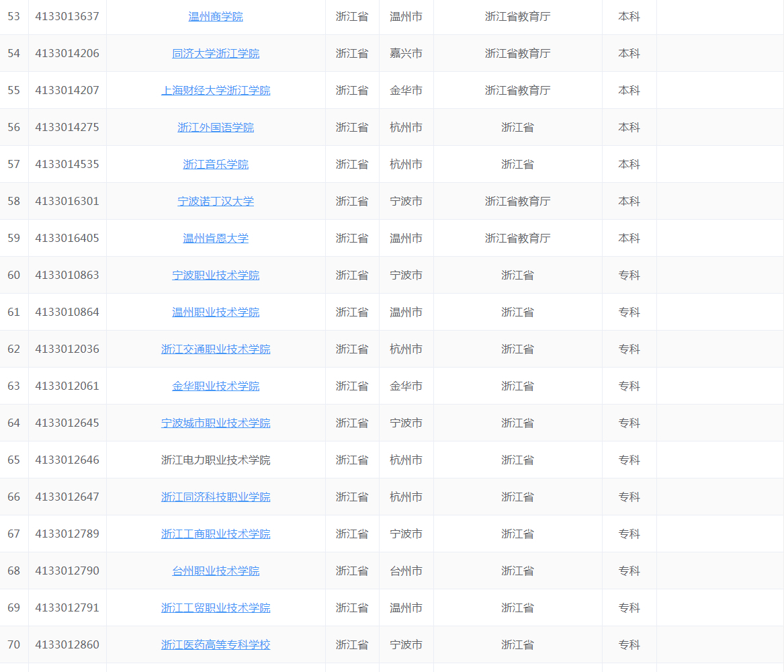Select code 4133012790
Image resolution: width=784 pixels, height=672 pixels.
[x=67, y=571]
